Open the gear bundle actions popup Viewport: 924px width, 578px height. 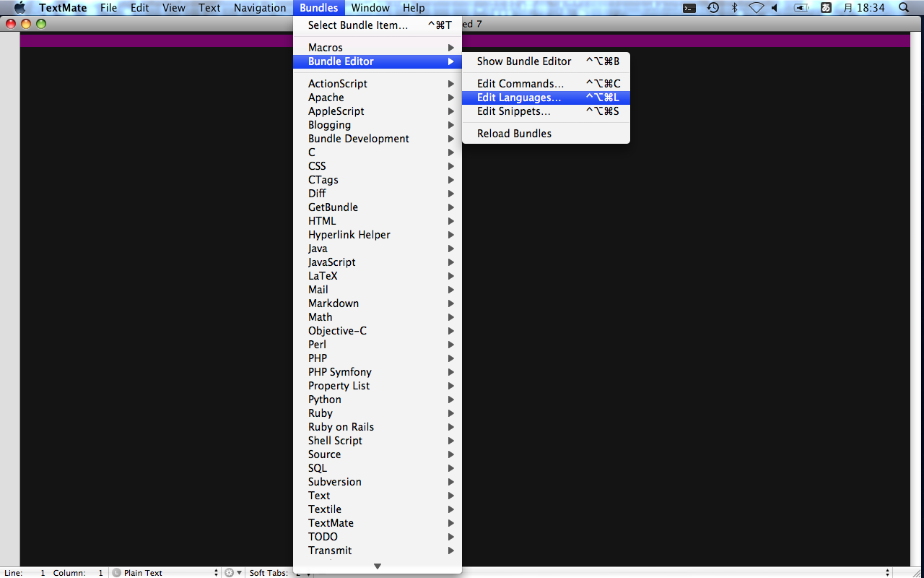click(x=232, y=572)
